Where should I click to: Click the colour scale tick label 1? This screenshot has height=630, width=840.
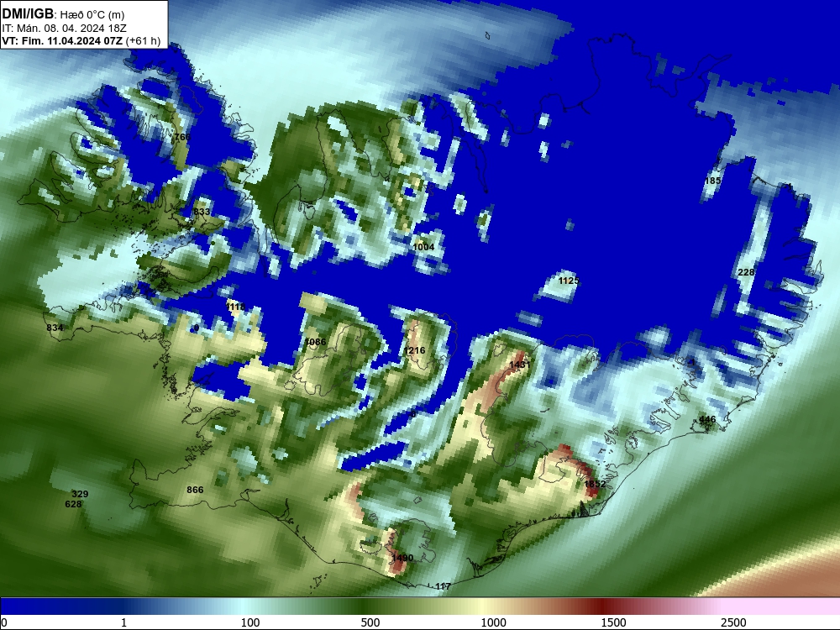(x=123, y=622)
